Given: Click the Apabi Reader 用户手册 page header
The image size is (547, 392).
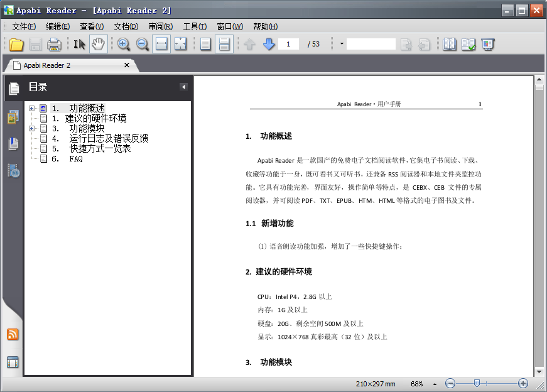Looking at the screenshot, I should pos(369,104).
